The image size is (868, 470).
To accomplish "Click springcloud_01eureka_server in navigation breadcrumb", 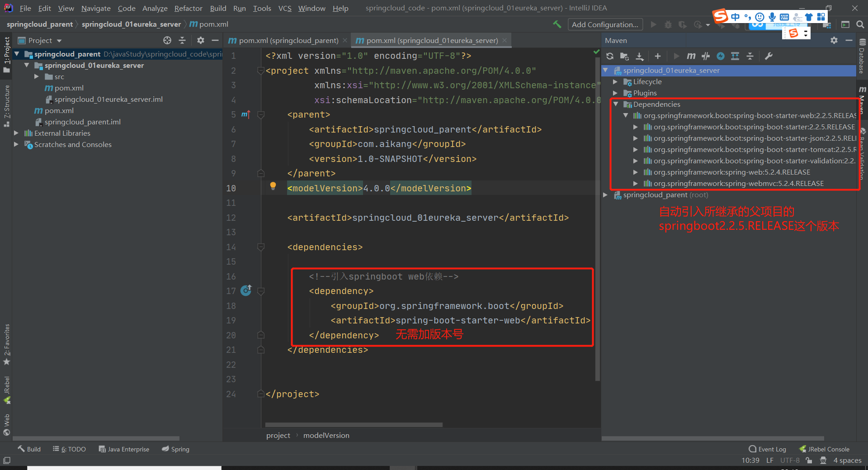I will point(131,24).
